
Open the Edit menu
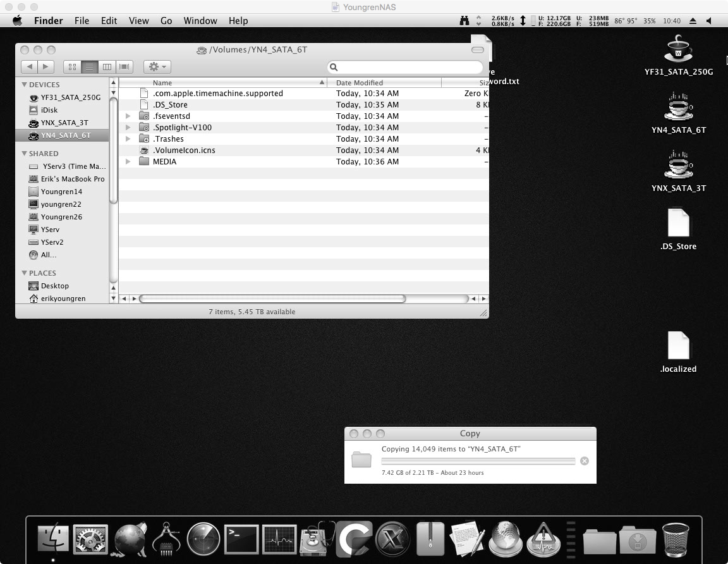(x=109, y=20)
